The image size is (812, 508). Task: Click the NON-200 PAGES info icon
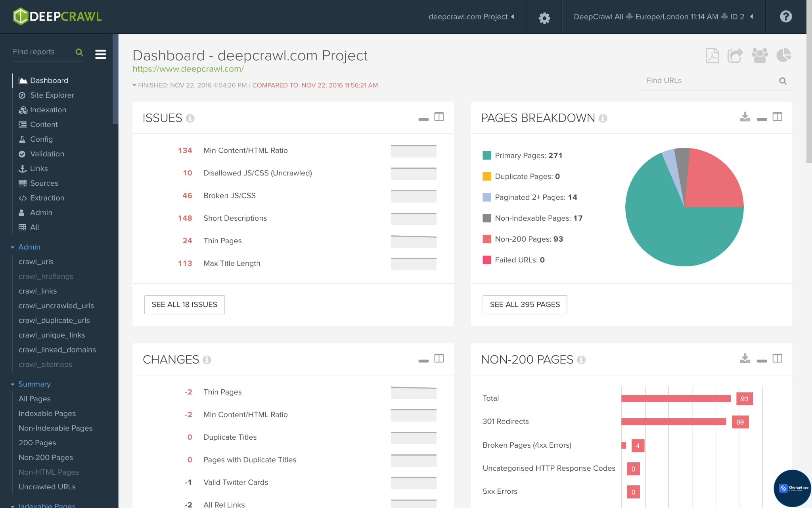[581, 360]
